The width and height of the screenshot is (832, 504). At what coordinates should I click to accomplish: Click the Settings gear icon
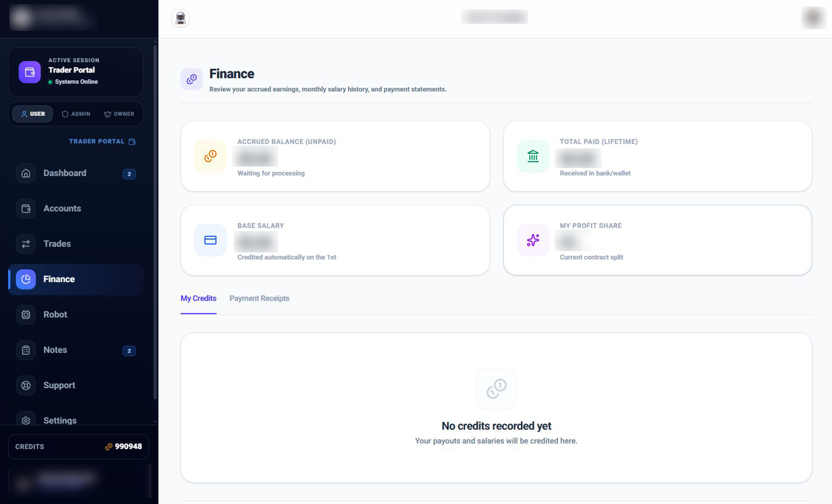point(26,420)
